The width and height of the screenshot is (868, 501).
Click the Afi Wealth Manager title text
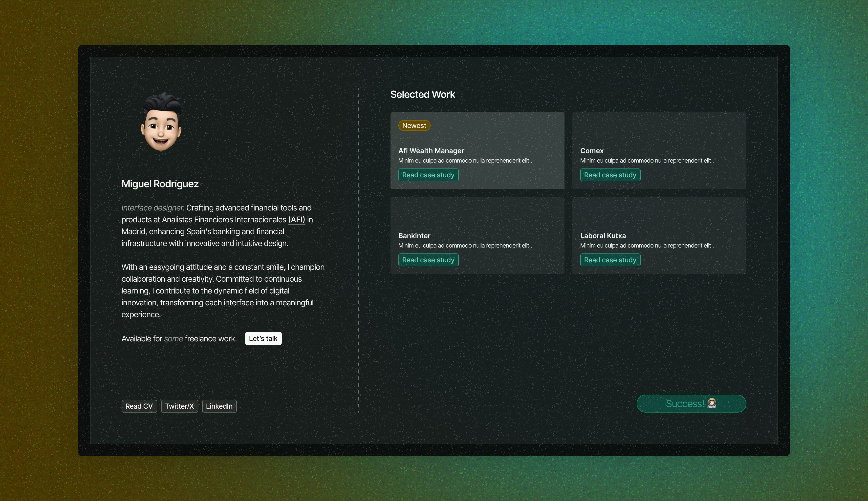[431, 150]
